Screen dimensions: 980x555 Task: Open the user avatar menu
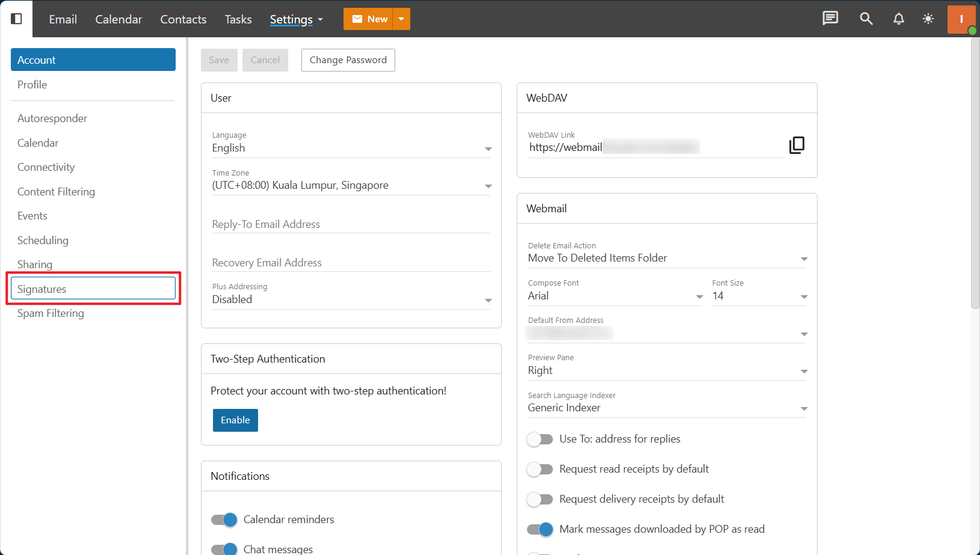pos(961,19)
